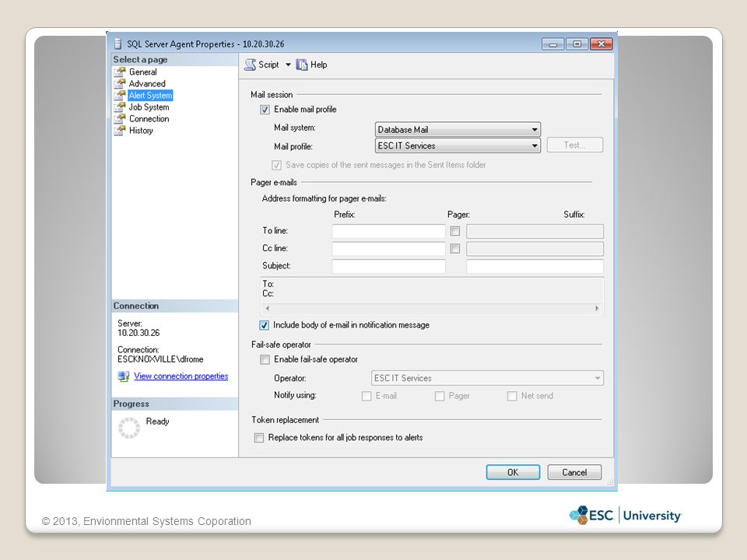Go to the Connection page
Viewport: 747px width, 560px height.
pos(149,118)
